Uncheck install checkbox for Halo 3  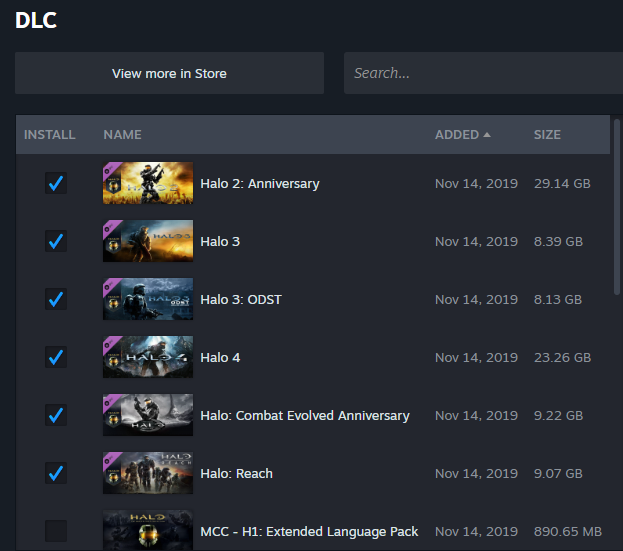pyautogui.click(x=56, y=241)
